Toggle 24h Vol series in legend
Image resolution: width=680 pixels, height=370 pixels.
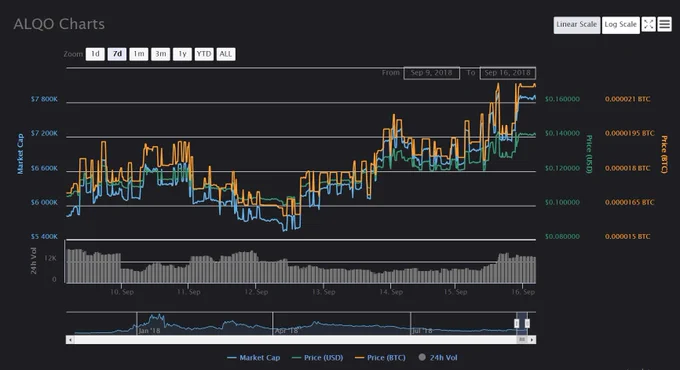pos(438,358)
